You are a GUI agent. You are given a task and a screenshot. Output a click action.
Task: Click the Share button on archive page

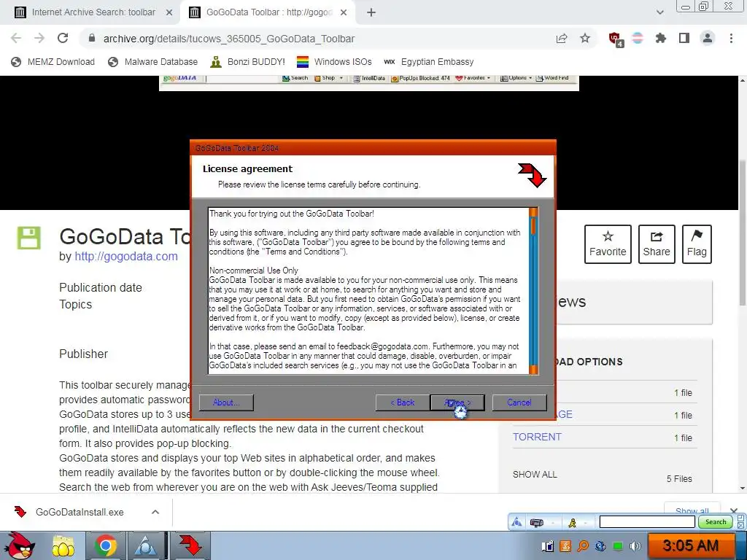657,244
